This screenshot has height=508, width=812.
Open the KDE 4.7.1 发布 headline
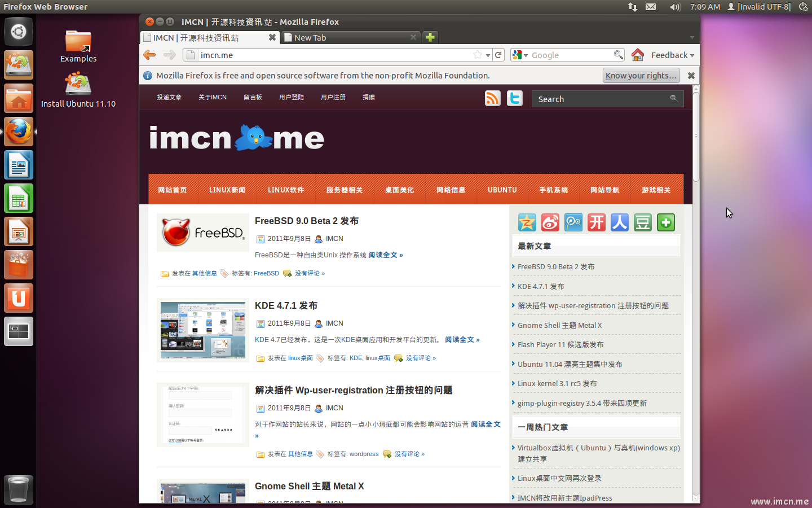pyautogui.click(x=286, y=305)
